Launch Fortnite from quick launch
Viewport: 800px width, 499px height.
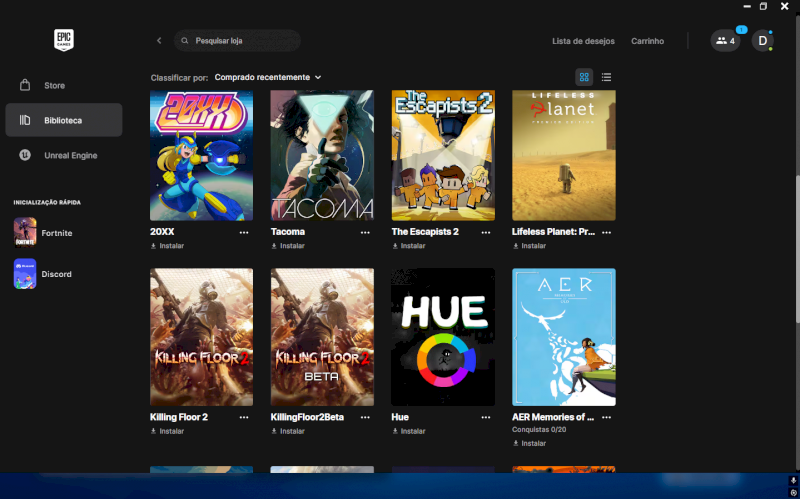click(43, 233)
